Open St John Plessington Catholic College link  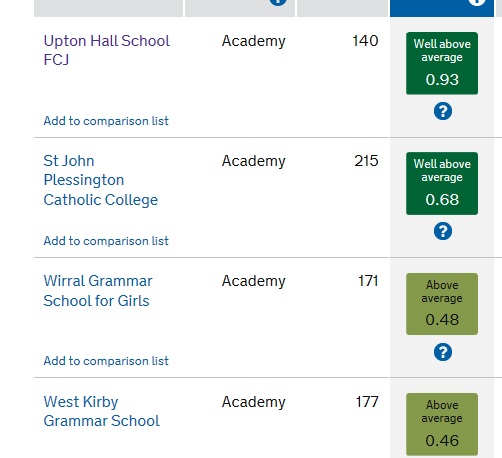pos(101,180)
